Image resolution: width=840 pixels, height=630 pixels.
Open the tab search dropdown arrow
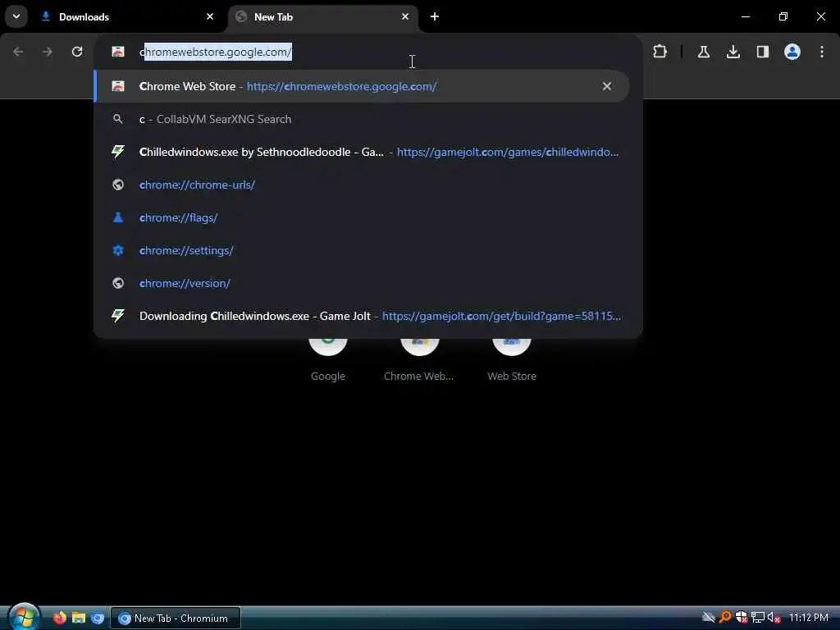pos(16,16)
